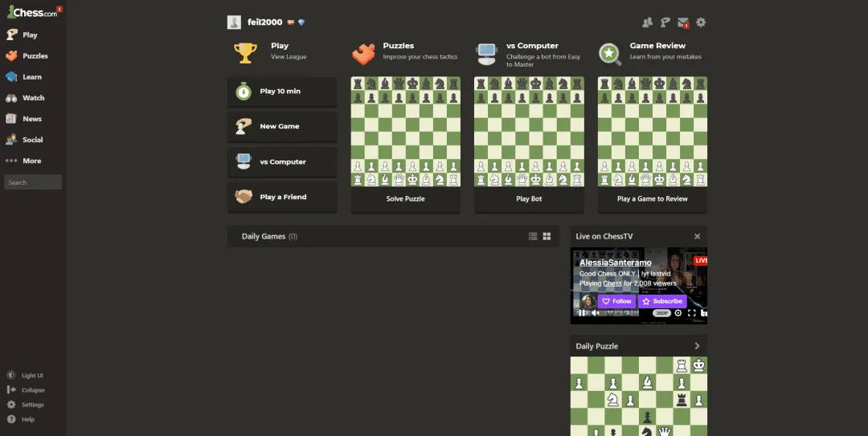The height and width of the screenshot is (436, 868).
Task: Toggle Light UI mode
Action: click(x=25, y=375)
